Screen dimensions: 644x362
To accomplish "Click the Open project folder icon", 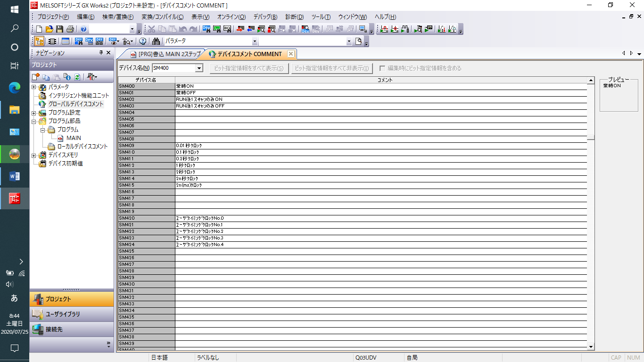I will click(x=49, y=29).
